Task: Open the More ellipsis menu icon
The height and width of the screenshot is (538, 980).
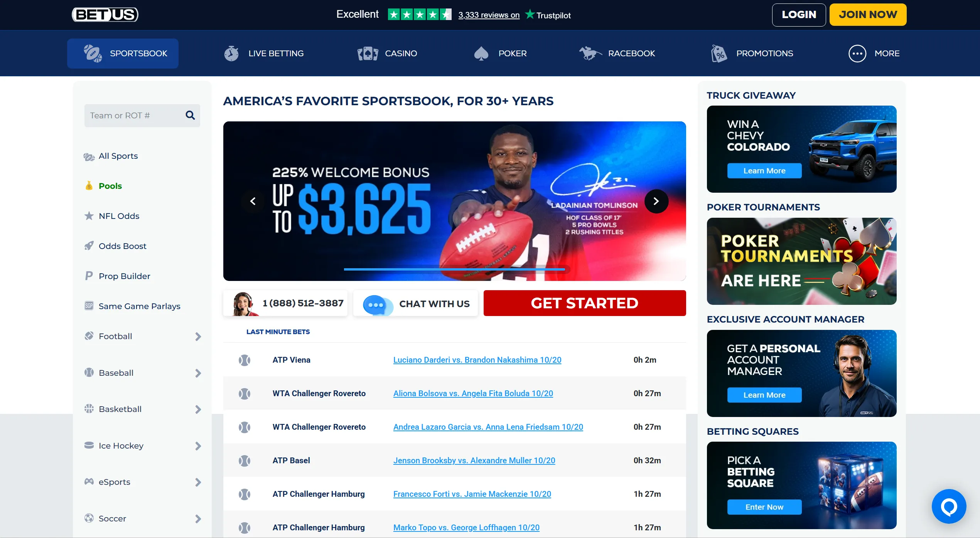Action: click(857, 54)
